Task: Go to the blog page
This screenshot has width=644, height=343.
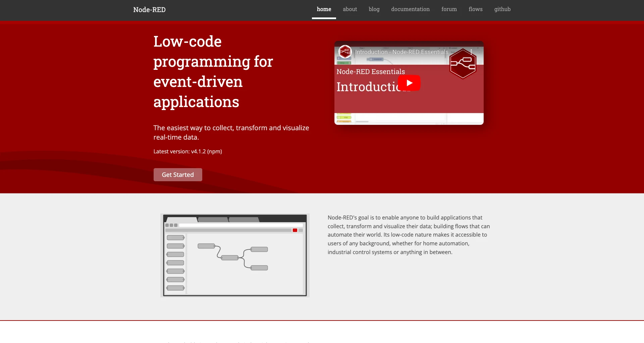Action: tap(374, 9)
